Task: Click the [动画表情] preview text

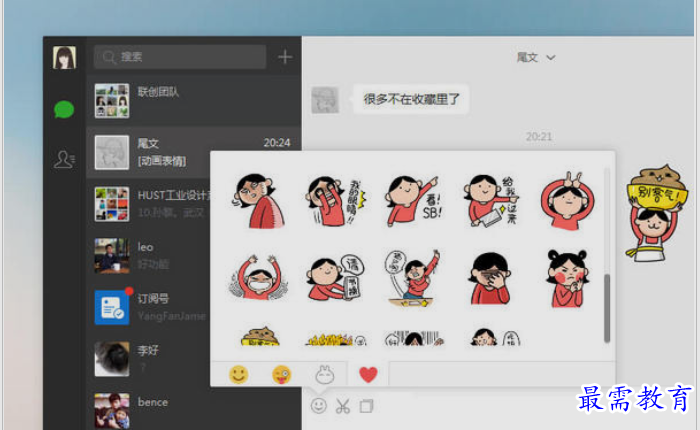Action: click(x=162, y=161)
